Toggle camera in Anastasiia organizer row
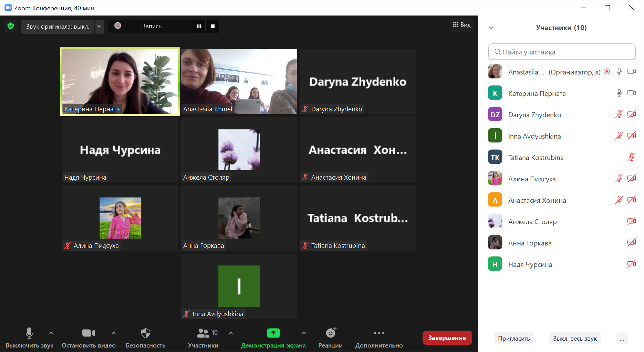The height and width of the screenshot is (352, 644). [x=632, y=72]
